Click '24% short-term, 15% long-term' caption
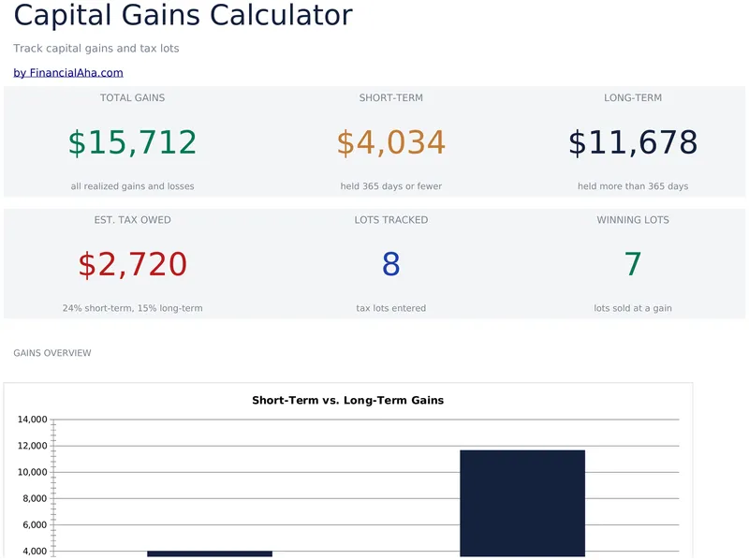This screenshot has width=749, height=560. [132, 308]
